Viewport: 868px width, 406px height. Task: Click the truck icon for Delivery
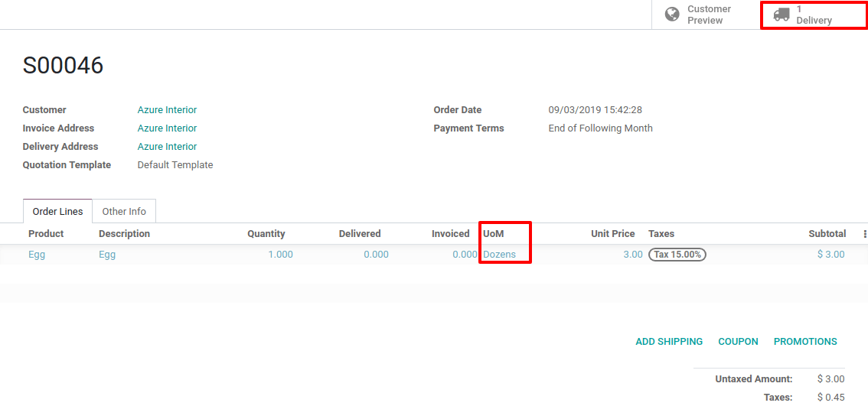781,15
